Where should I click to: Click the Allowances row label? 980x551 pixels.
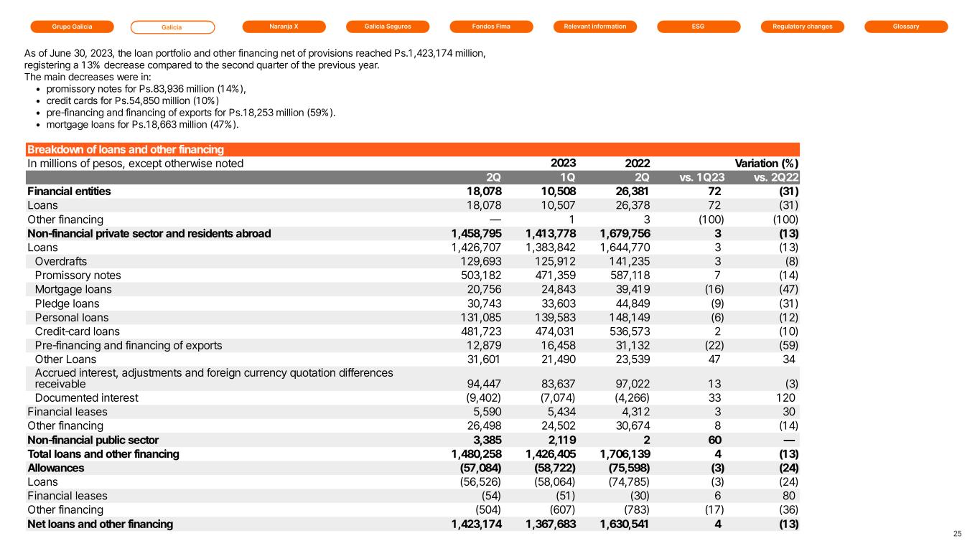click(55, 468)
